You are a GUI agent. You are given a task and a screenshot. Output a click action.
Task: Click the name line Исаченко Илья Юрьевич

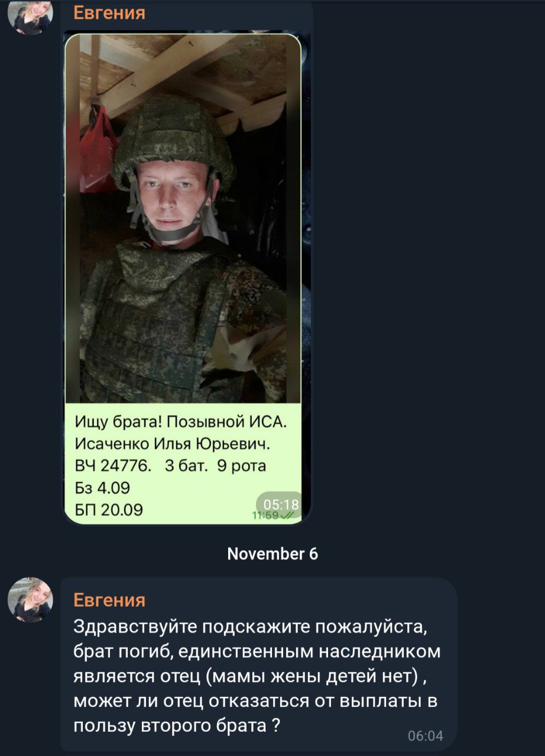coord(173,444)
